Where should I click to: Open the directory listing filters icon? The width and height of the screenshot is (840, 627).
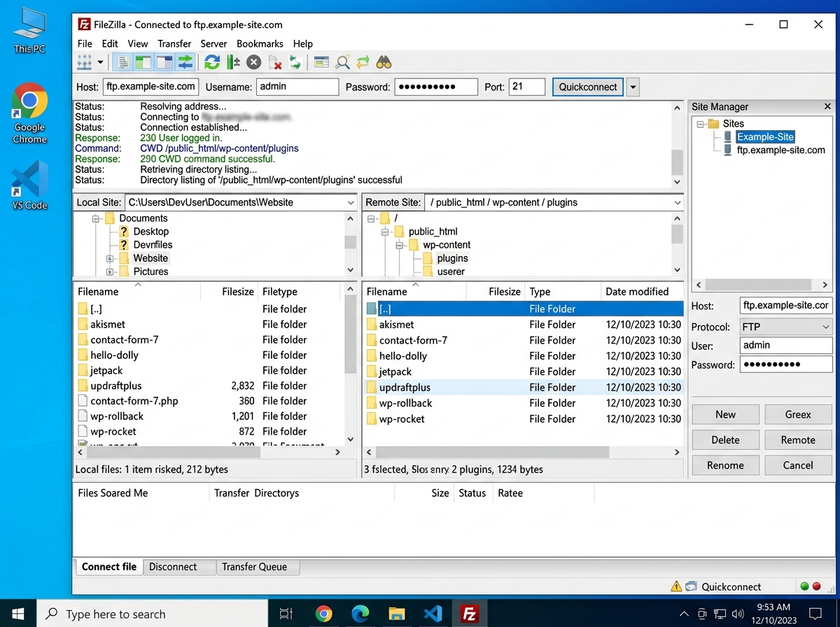[x=321, y=62]
